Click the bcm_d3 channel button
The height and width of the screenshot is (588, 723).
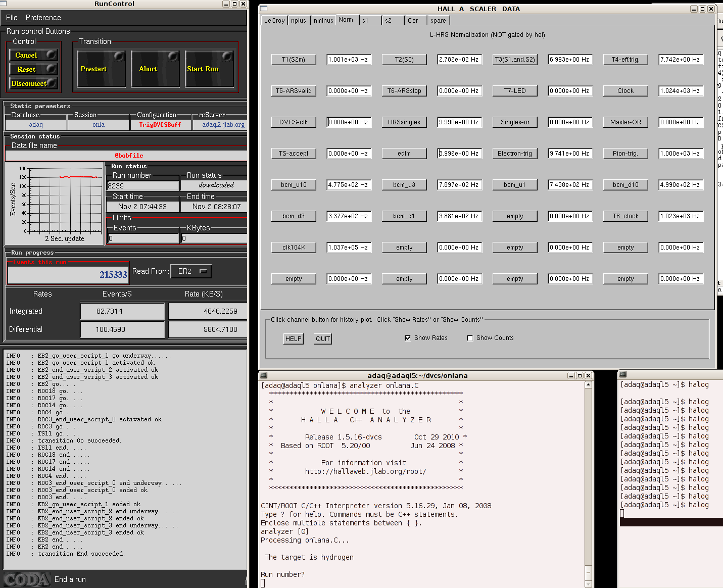[x=294, y=216]
